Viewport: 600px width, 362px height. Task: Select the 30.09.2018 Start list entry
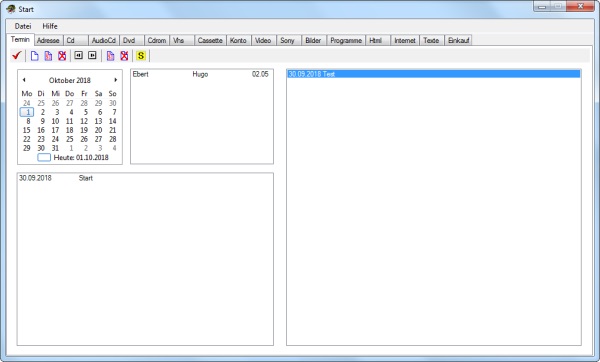click(x=145, y=178)
